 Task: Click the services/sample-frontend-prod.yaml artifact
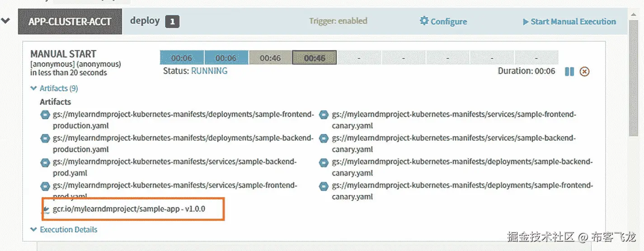(175, 191)
